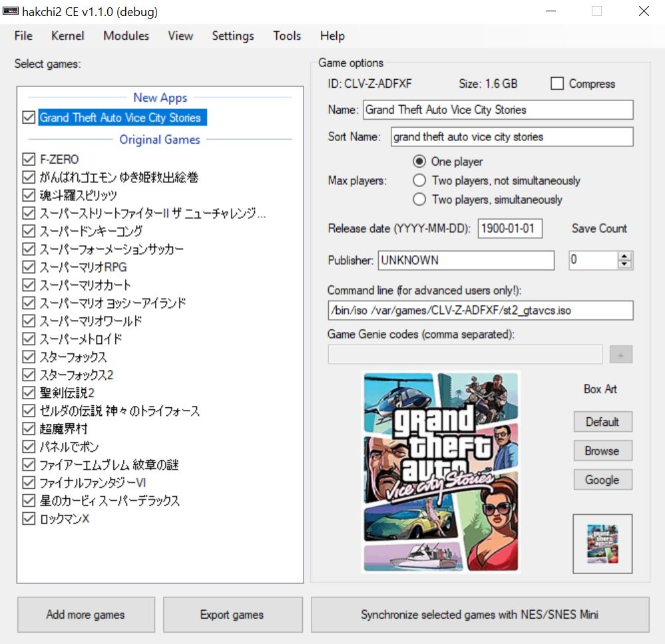The image size is (665, 644).
Task: Open the File menu
Action: pyautogui.click(x=23, y=36)
